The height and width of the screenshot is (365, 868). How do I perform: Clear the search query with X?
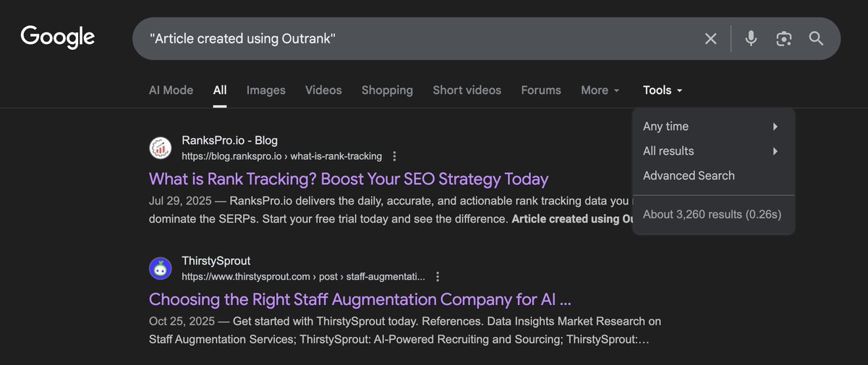(711, 38)
